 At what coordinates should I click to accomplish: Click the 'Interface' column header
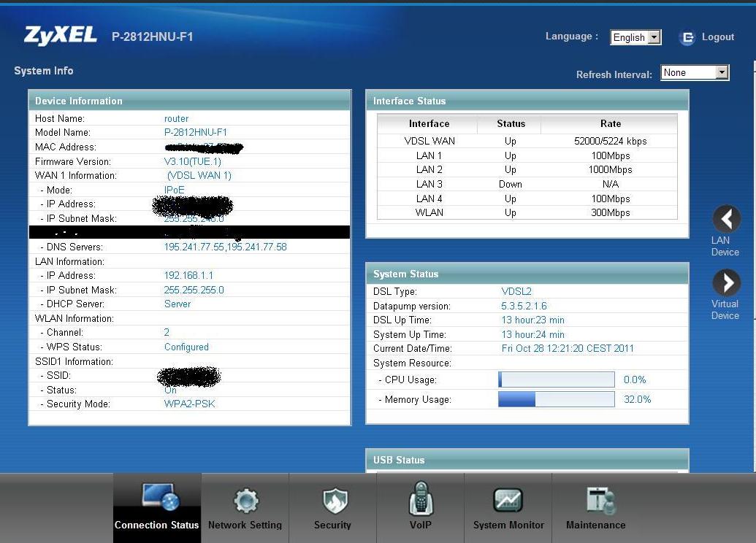click(429, 123)
